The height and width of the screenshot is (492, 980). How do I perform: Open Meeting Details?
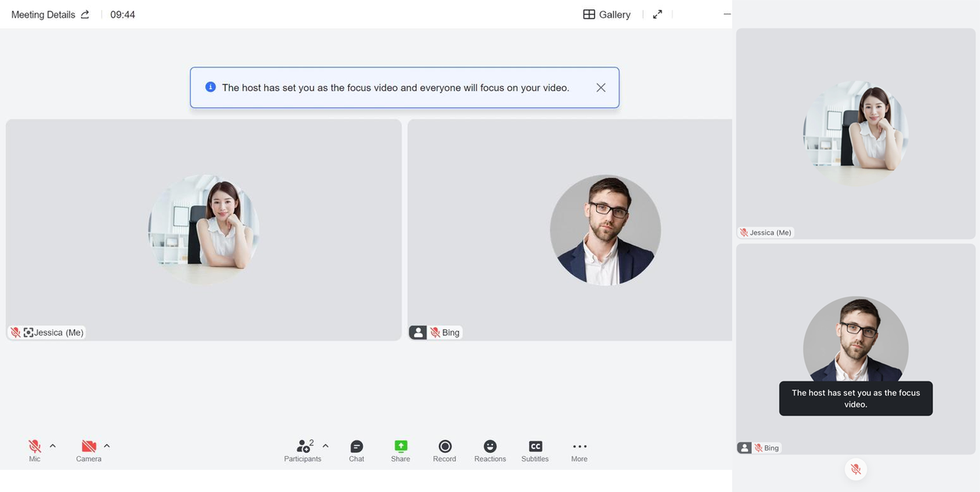43,15
